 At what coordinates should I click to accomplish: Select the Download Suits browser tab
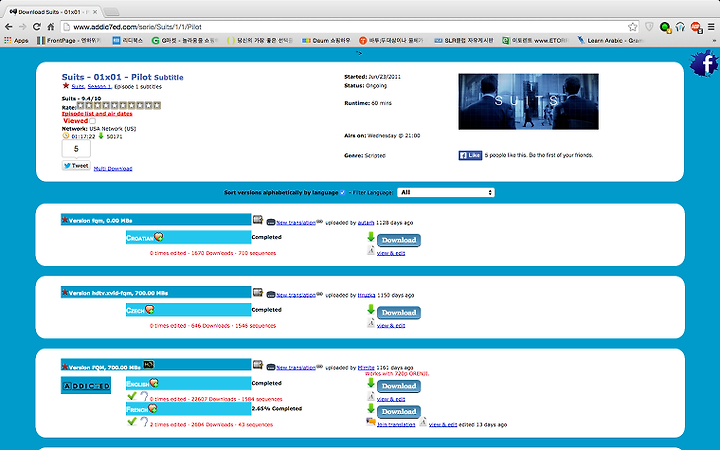click(54, 11)
